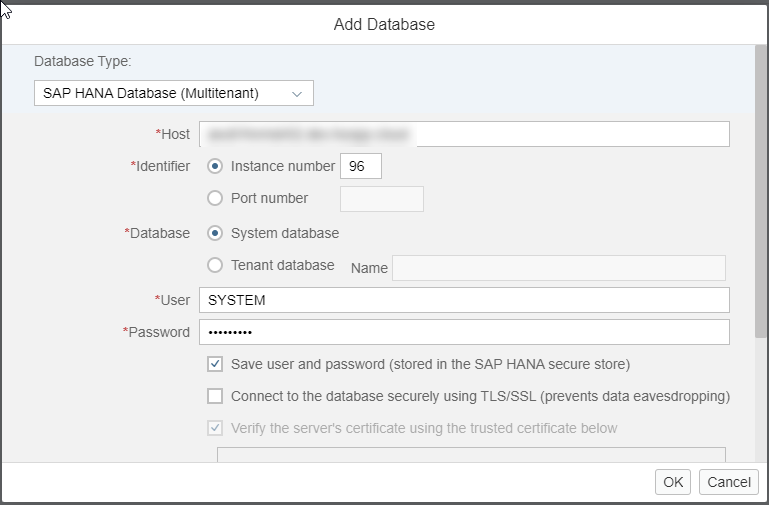Uncheck Save user and password checkbox

click(215, 364)
